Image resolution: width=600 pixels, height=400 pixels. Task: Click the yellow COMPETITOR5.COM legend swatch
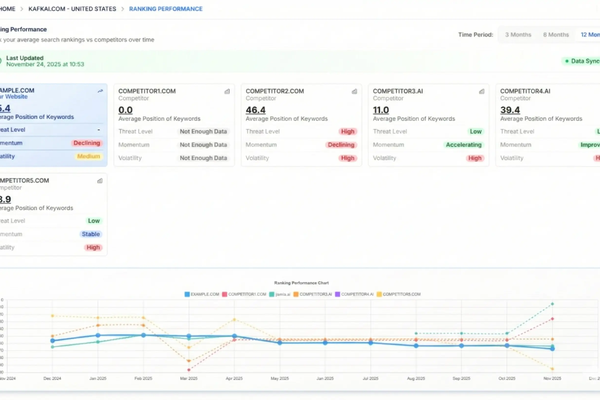click(x=378, y=294)
